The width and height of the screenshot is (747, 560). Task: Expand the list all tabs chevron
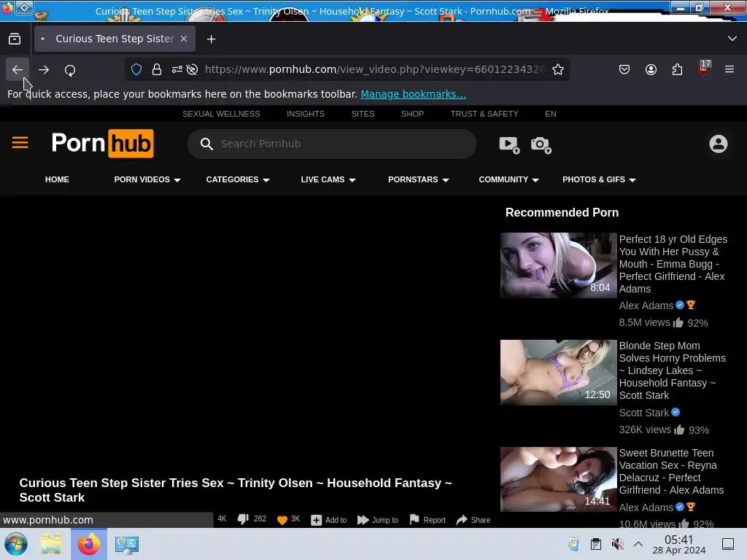[732, 39]
